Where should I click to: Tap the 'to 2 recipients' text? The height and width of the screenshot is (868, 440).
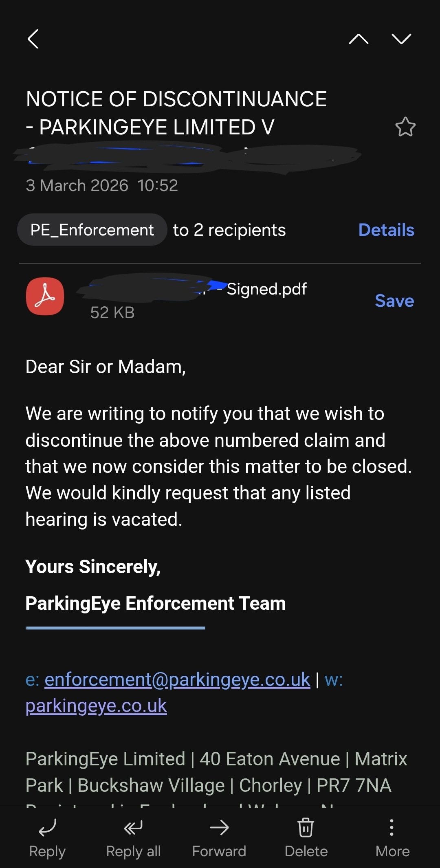(x=229, y=230)
